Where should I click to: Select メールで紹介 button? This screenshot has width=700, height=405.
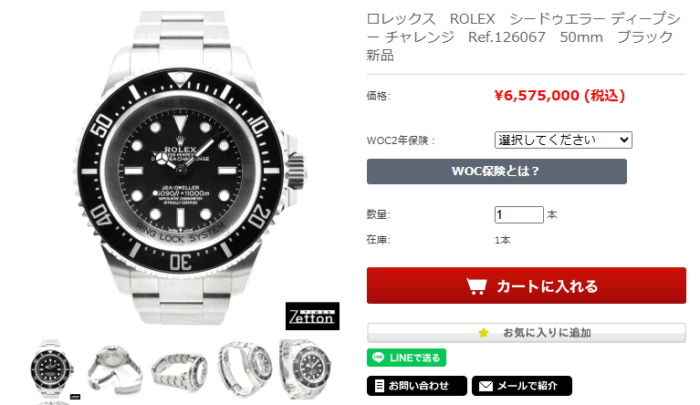[521, 386]
